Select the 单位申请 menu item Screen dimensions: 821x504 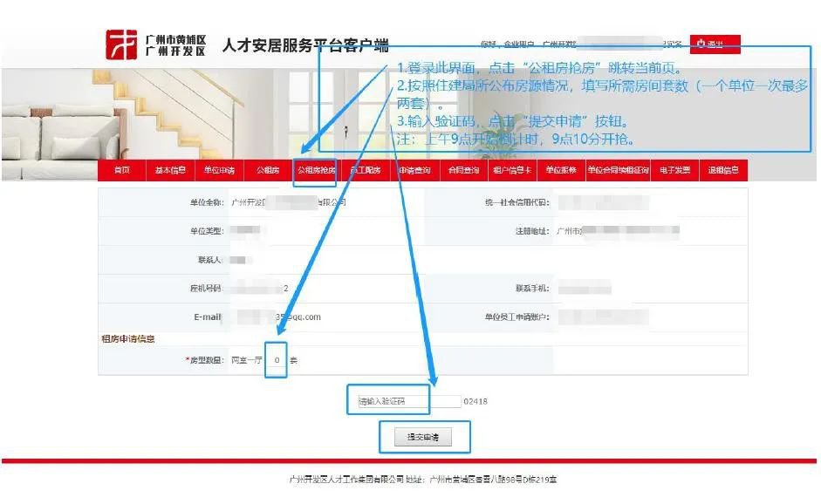point(219,170)
